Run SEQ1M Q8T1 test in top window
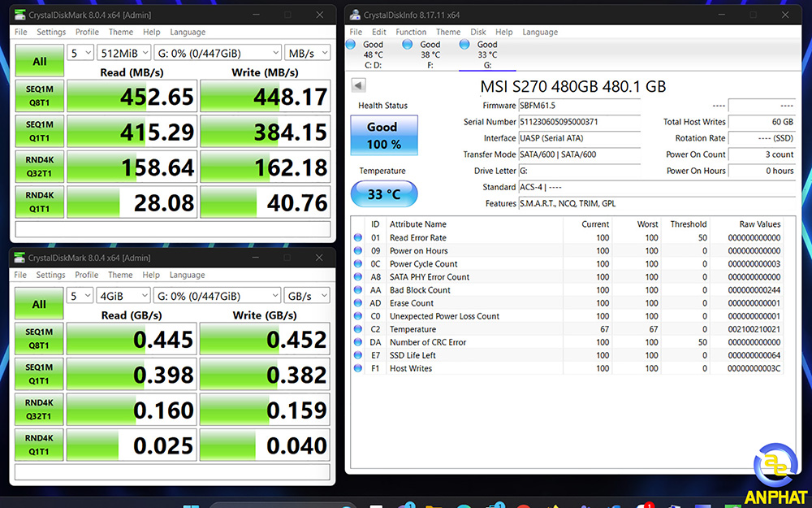 [x=39, y=96]
